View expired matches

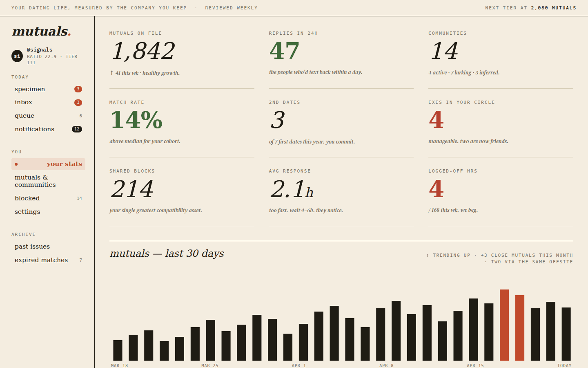pos(48,260)
